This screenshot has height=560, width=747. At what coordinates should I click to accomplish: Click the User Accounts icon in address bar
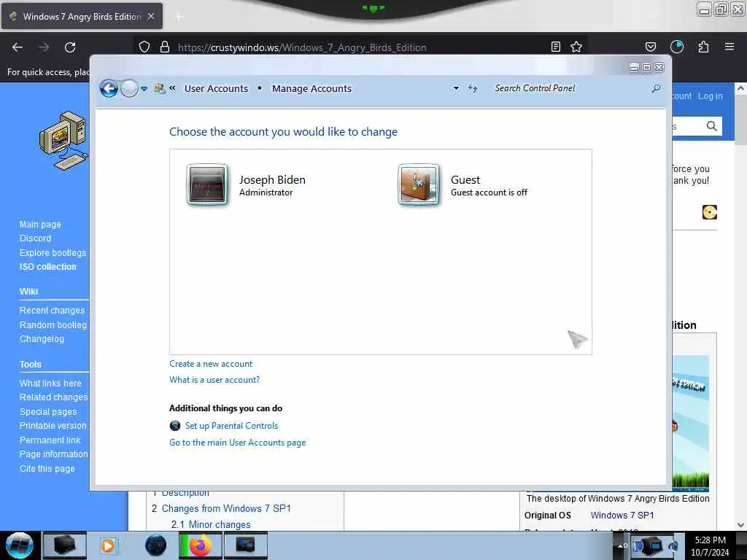159,88
